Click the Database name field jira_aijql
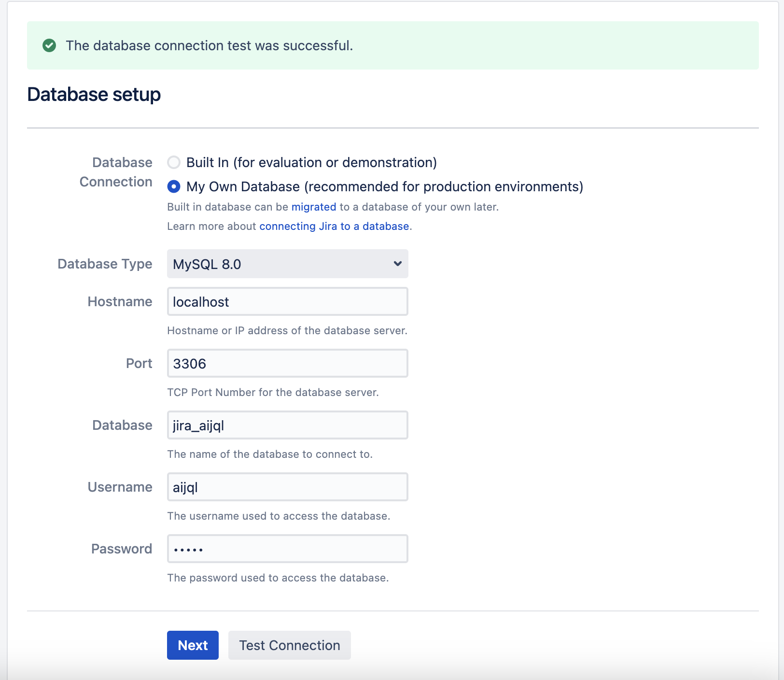Image resolution: width=784 pixels, height=680 pixels. (x=288, y=425)
